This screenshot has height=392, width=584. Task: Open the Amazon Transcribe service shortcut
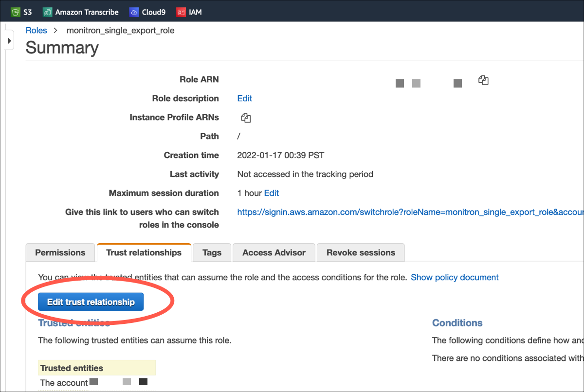pyautogui.click(x=81, y=12)
